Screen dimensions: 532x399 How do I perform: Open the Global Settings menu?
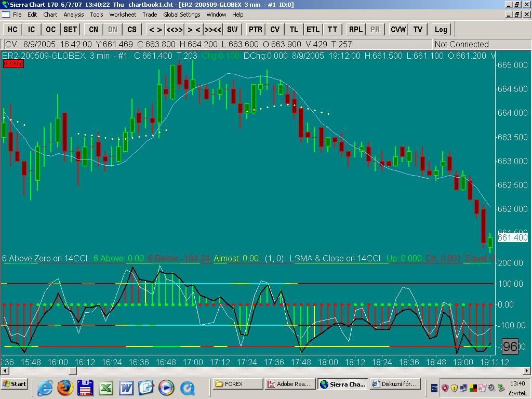181,15
